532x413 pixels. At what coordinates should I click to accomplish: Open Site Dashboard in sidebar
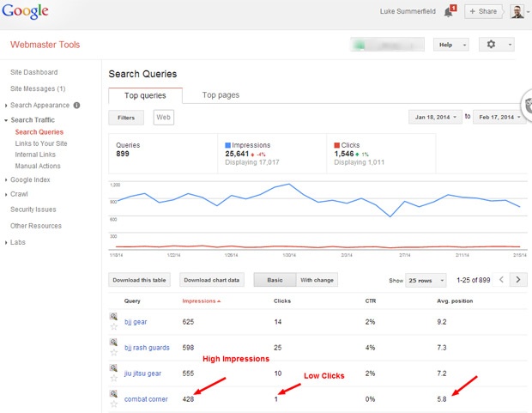34,72
